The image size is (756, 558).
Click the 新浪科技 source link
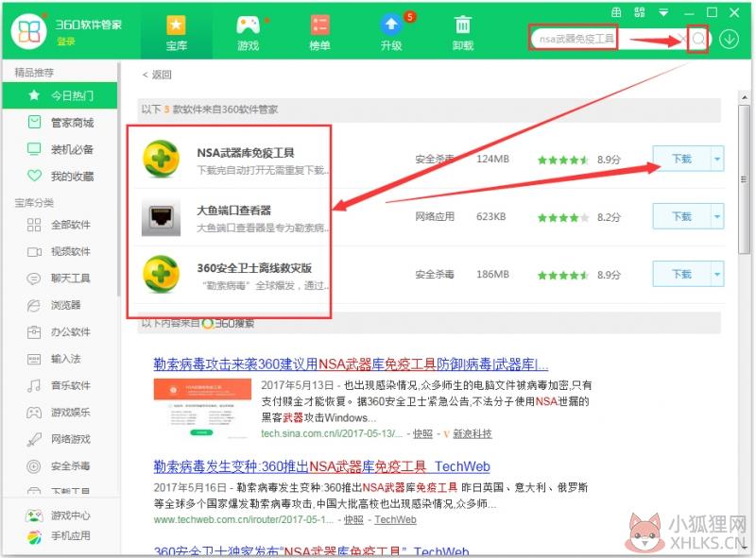click(472, 433)
